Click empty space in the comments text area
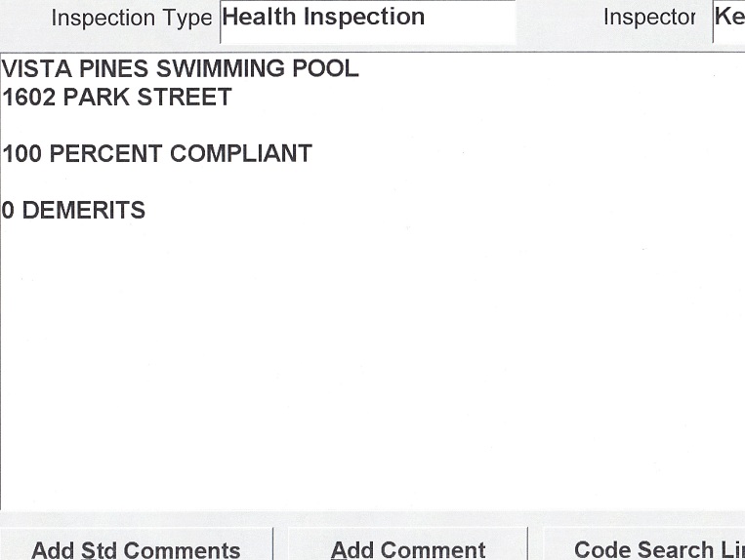 371,371
